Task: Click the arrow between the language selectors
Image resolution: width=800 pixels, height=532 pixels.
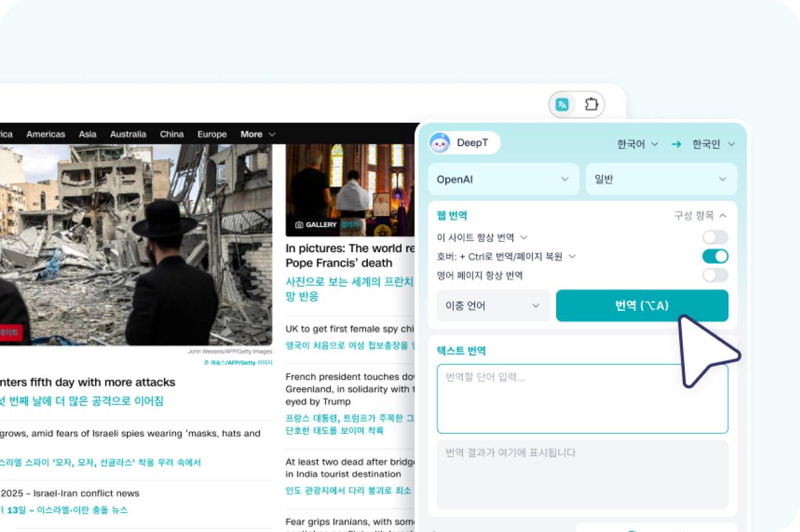Action: tap(676, 144)
